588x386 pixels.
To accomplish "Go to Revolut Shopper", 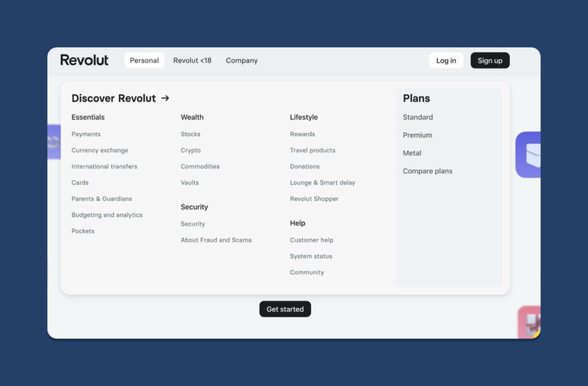I will pyautogui.click(x=314, y=199).
